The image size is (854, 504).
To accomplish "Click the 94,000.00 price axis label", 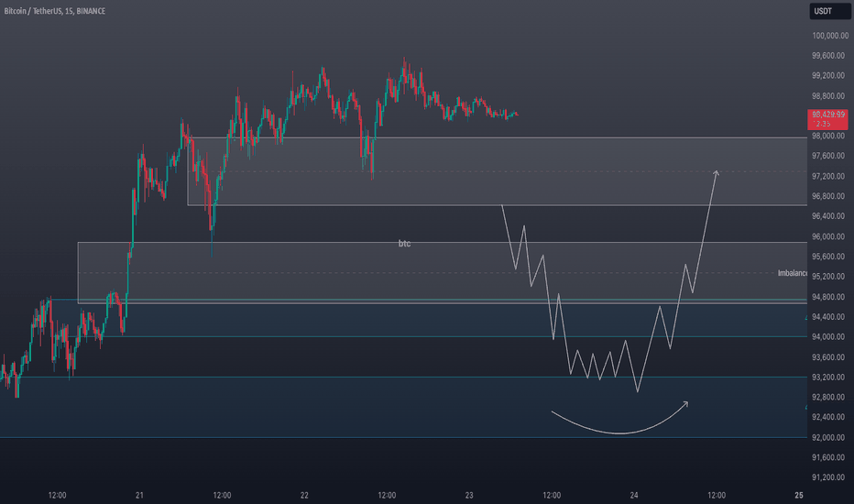I will tap(828, 336).
